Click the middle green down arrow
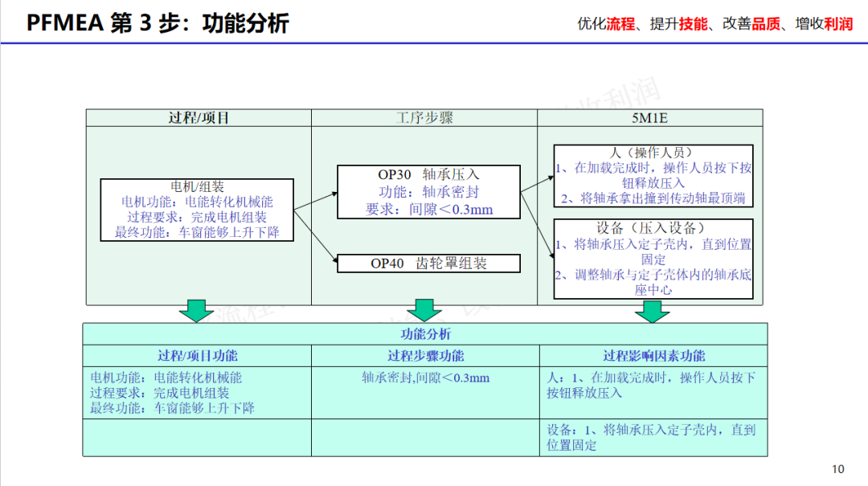Viewport: 868px width, 486px height. point(424,310)
